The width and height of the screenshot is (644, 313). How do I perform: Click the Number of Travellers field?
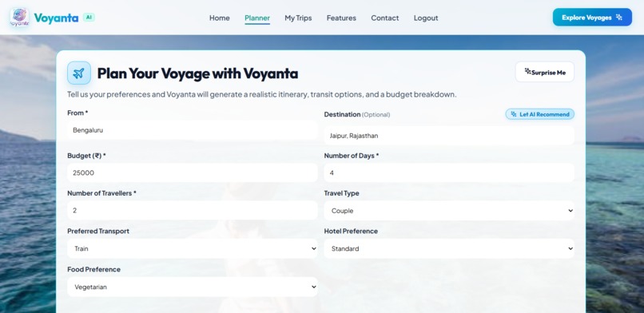[193, 210]
